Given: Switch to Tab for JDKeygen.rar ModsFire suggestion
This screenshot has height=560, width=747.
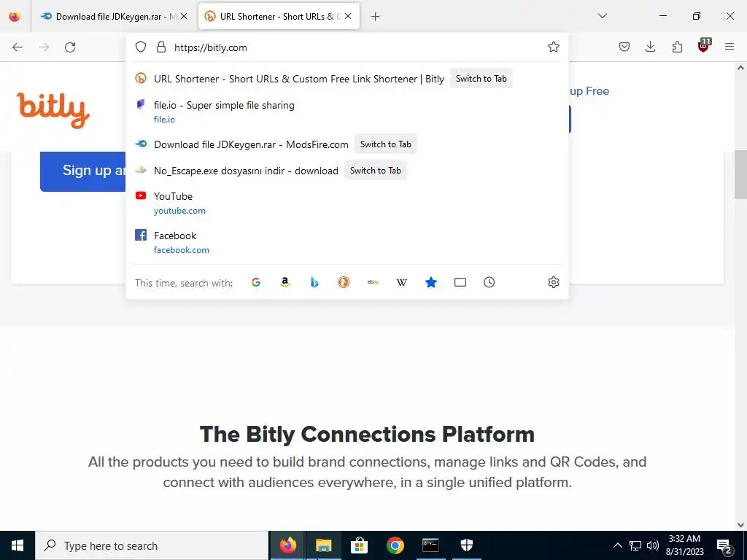Looking at the screenshot, I should 385,144.
